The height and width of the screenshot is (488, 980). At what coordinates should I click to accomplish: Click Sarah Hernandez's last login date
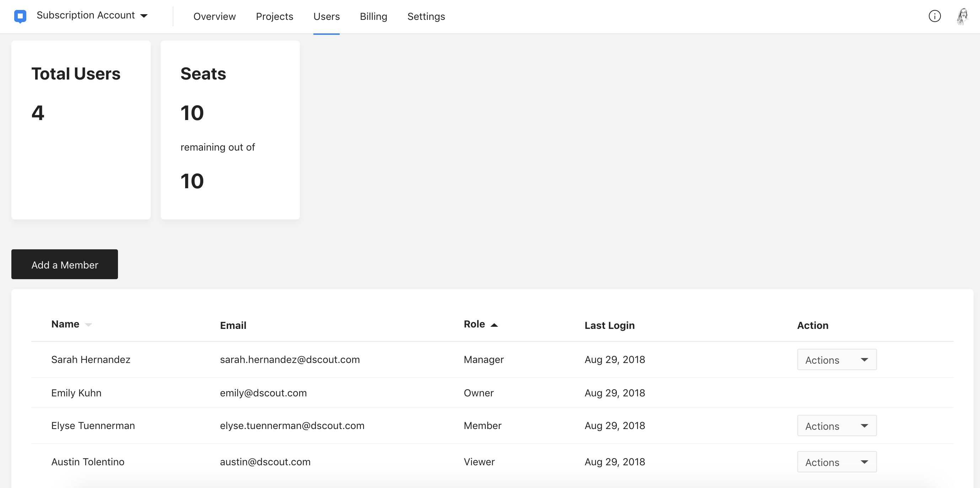coord(615,359)
